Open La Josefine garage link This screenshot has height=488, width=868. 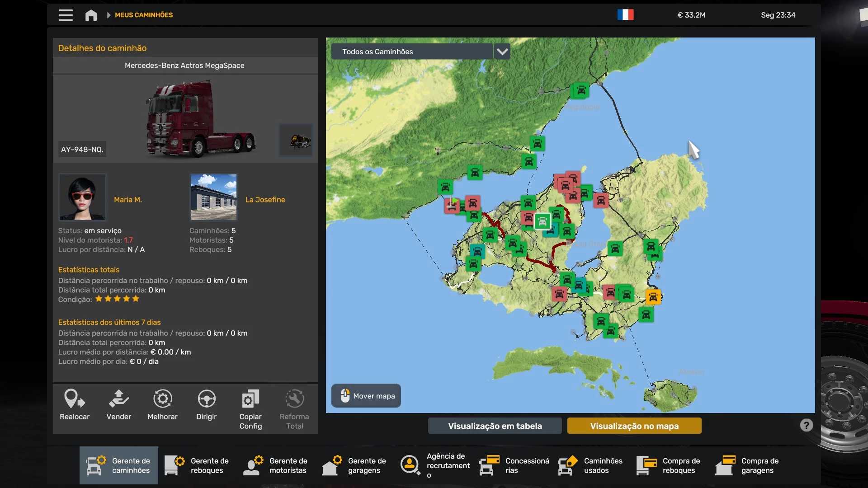click(265, 200)
